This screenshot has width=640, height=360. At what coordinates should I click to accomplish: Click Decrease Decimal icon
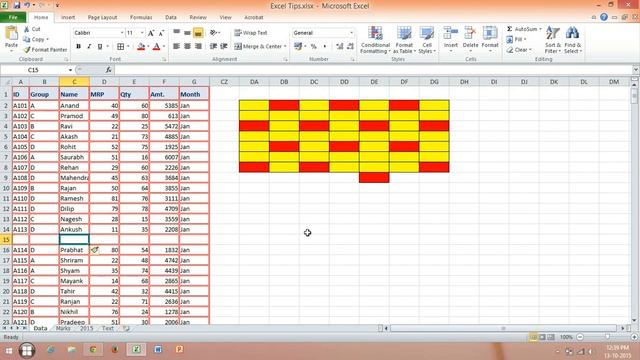pos(350,47)
